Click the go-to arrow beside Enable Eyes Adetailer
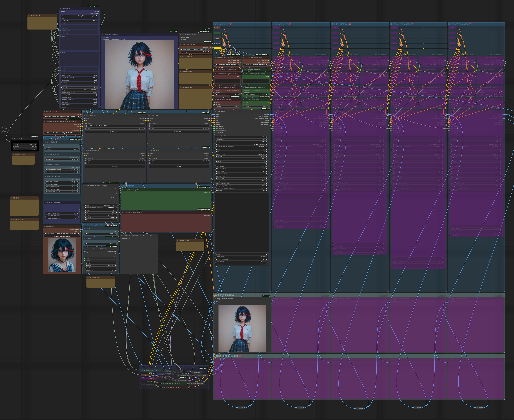Viewport: 514px width, 420px height. coord(77,184)
